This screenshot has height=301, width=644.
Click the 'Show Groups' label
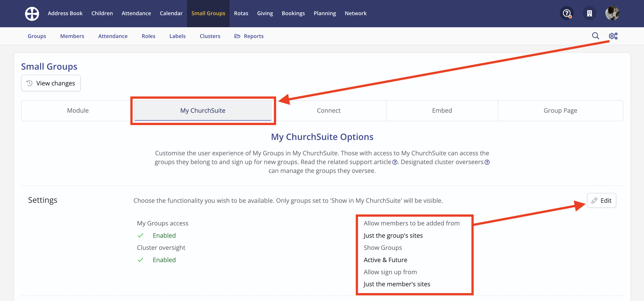pyautogui.click(x=383, y=248)
